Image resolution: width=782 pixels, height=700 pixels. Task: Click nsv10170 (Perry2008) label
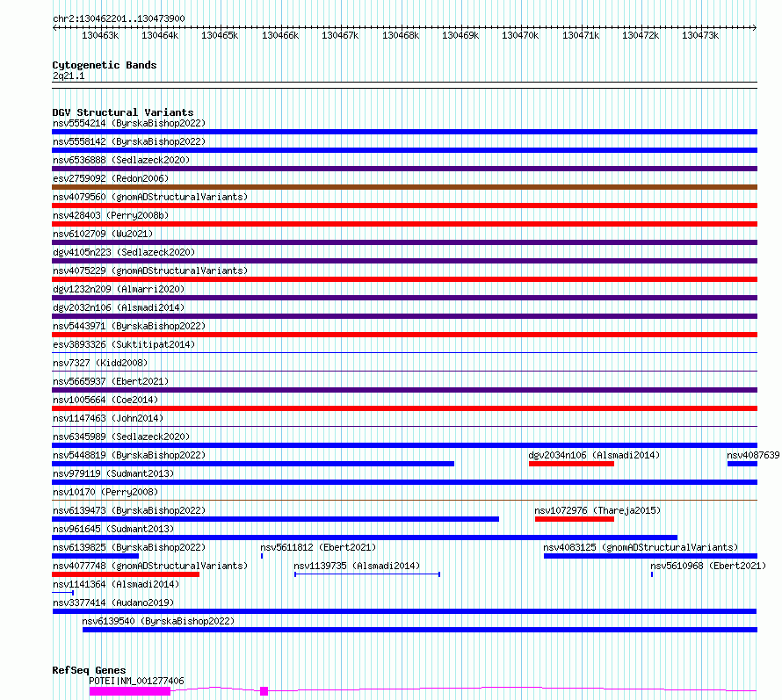pyautogui.click(x=105, y=492)
